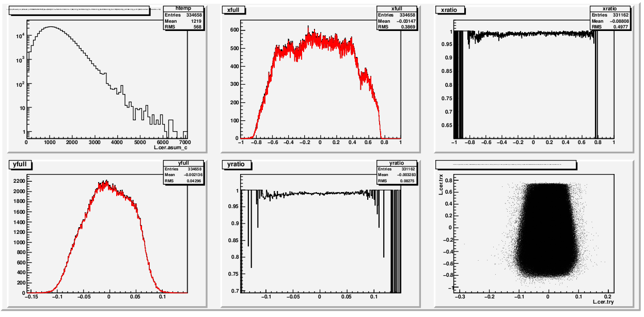Click RMS 0.04296 in yfull stats
The width and height of the screenshot is (644, 317).
tap(184, 182)
